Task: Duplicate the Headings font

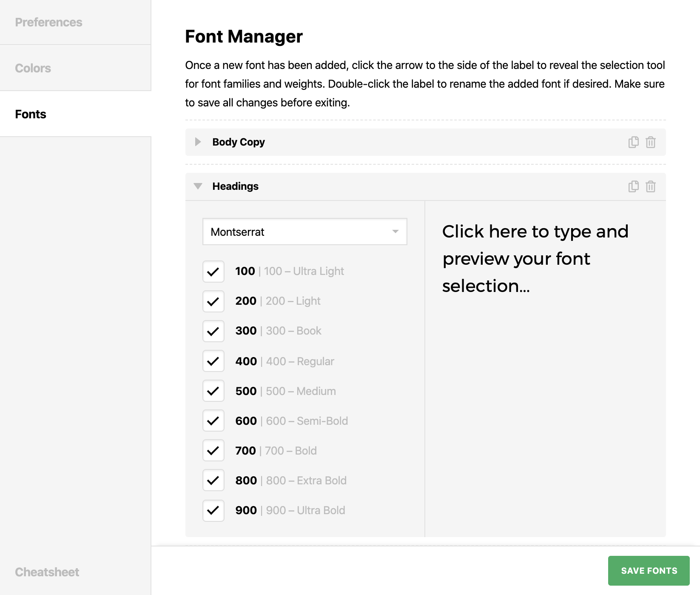Action: (633, 186)
